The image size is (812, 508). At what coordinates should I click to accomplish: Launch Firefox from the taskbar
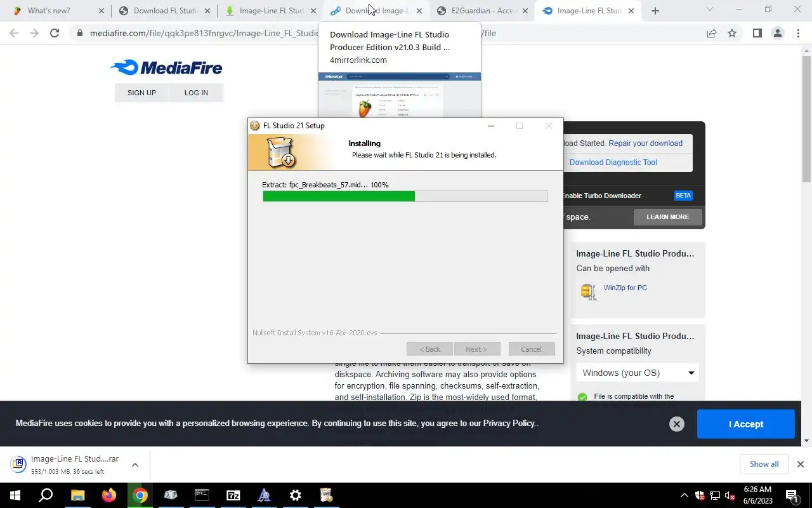click(108, 495)
